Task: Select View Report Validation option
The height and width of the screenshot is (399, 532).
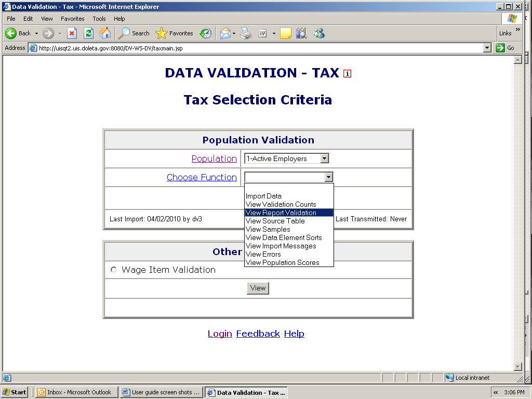Action: pyautogui.click(x=289, y=212)
